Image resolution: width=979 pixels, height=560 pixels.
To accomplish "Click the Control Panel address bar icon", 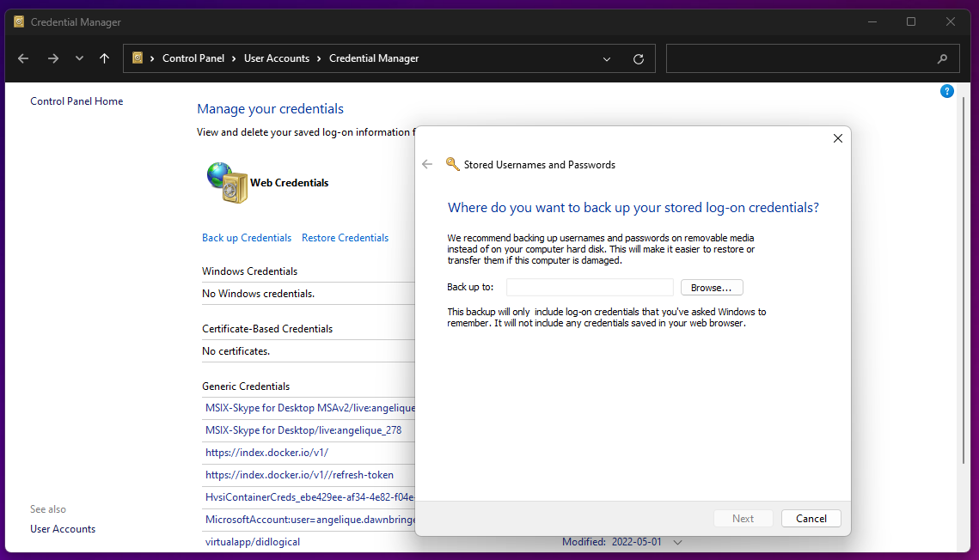I will [138, 58].
